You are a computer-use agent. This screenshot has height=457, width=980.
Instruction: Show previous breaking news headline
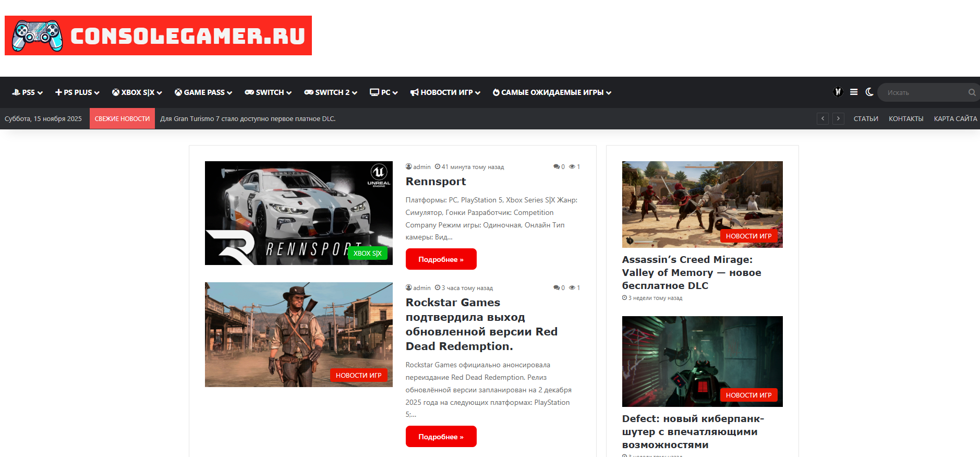pos(822,118)
